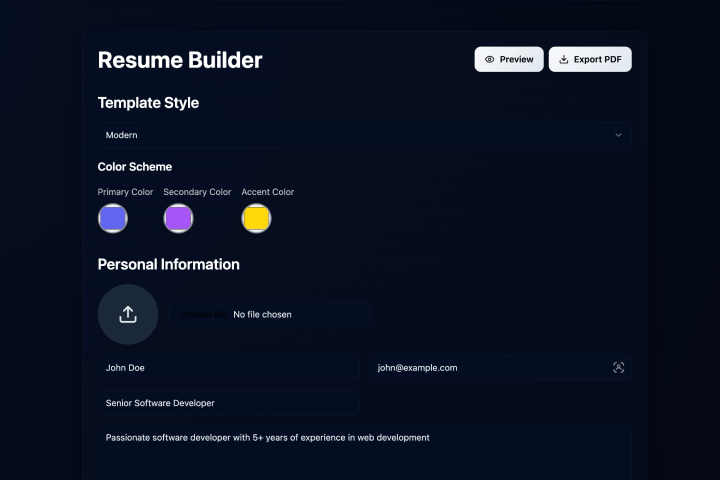Click the Resume Builder heading
The height and width of the screenshot is (480, 720).
[x=180, y=60]
